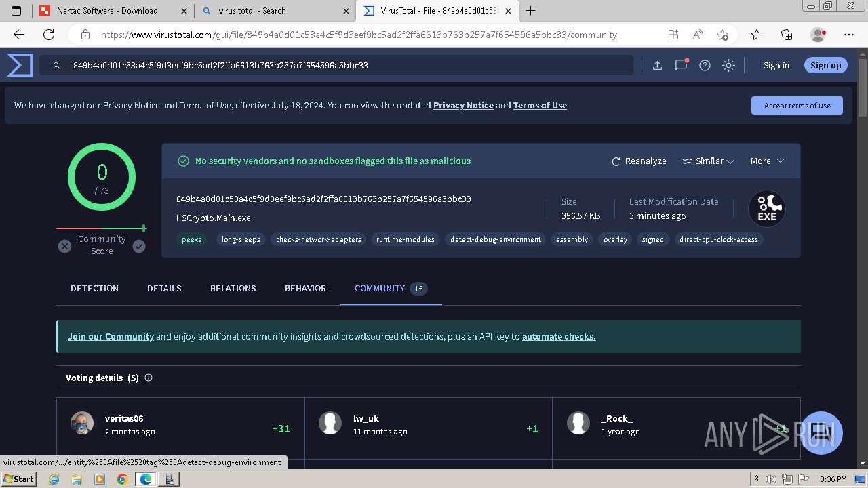Viewport: 868px width, 488px height.
Task: Click the read aloud icon
Action: coord(697,35)
